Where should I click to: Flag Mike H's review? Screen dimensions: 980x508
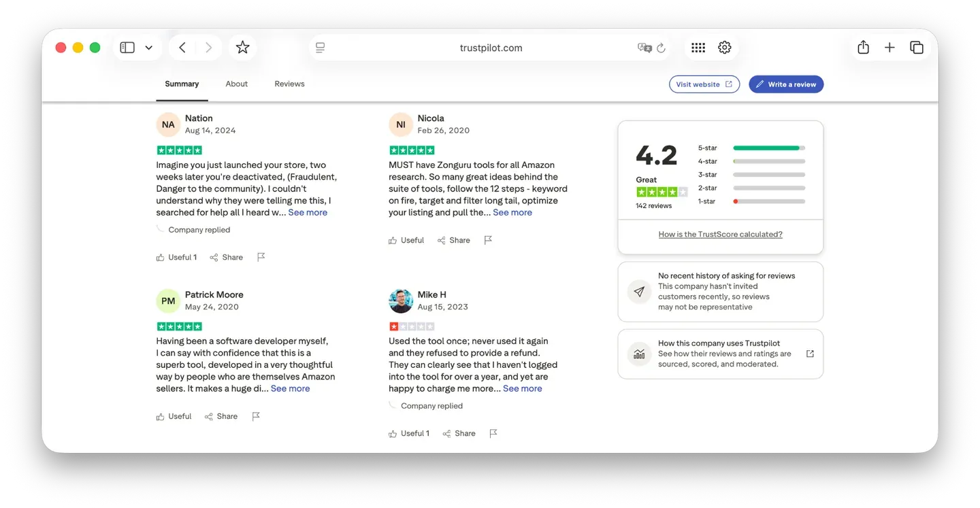coord(493,433)
